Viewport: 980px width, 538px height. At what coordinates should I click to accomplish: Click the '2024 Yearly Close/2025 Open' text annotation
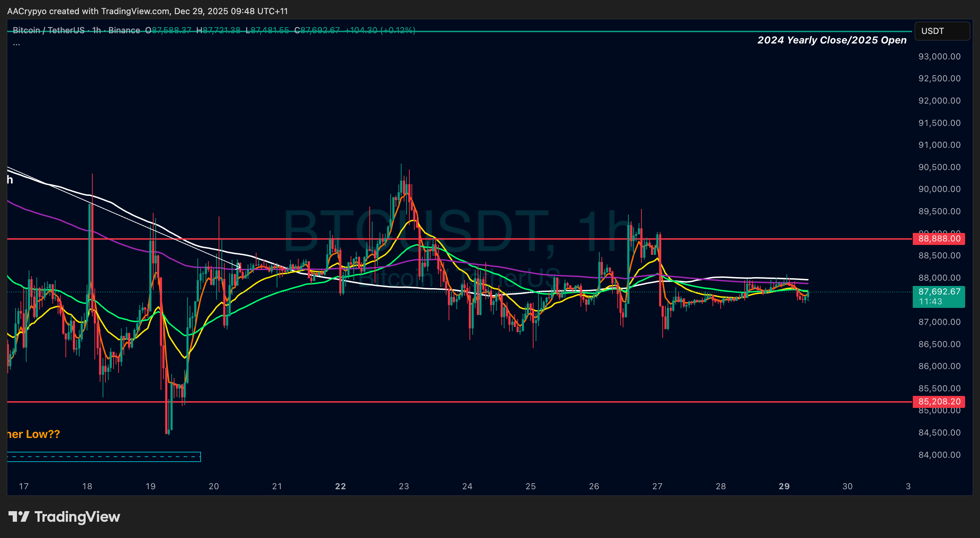click(832, 40)
